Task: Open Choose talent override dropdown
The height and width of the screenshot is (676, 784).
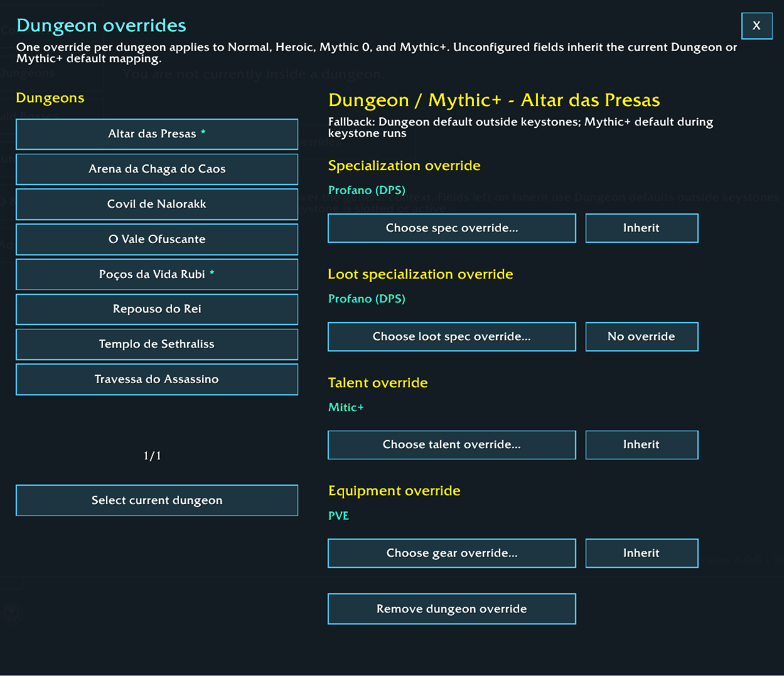Action: coord(452,445)
